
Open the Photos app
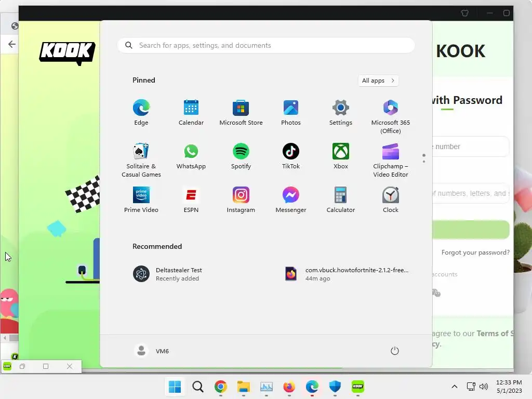pyautogui.click(x=291, y=113)
